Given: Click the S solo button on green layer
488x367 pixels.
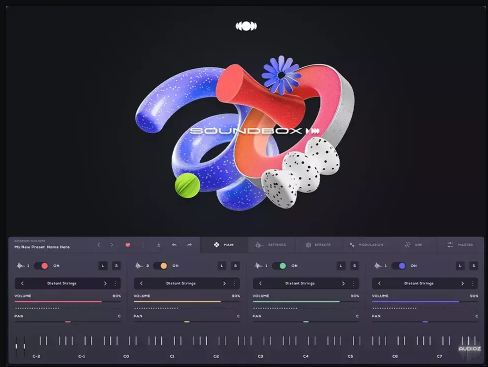Looking at the screenshot, I should [355, 266].
